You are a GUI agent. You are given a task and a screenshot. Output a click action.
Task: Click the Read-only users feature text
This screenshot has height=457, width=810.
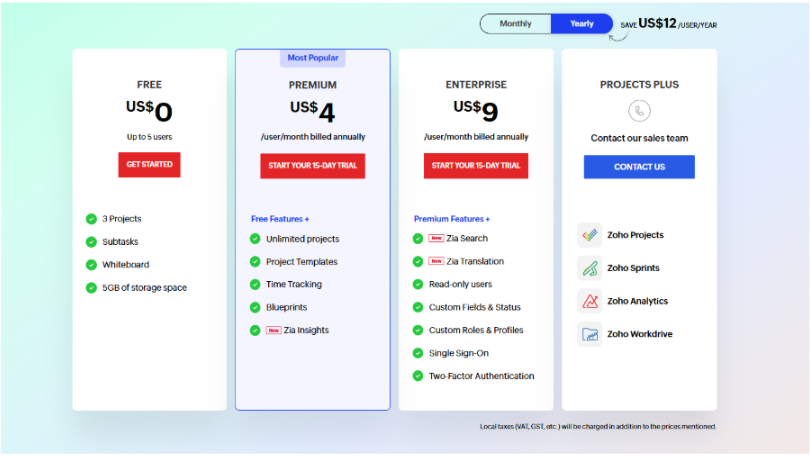460,285
